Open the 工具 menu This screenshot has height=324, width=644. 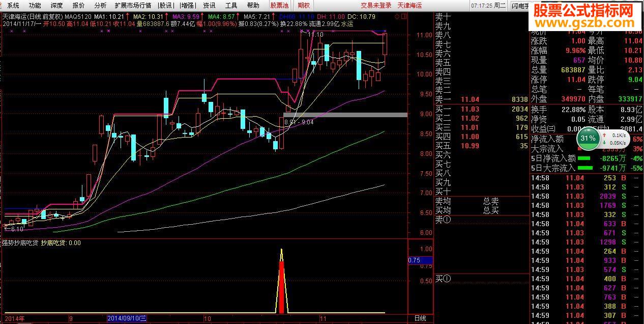point(231,6)
